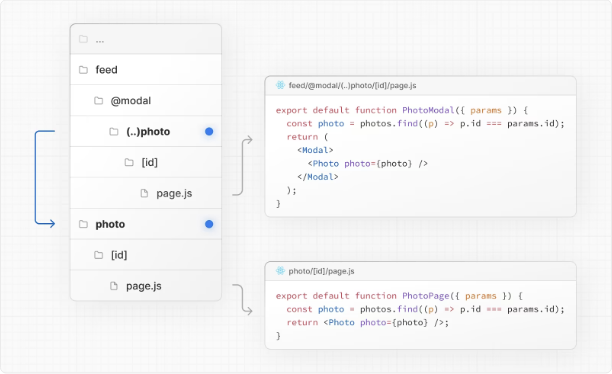Click the folder icon beside feed
Viewport: 612px width, 374px height.
(x=83, y=70)
